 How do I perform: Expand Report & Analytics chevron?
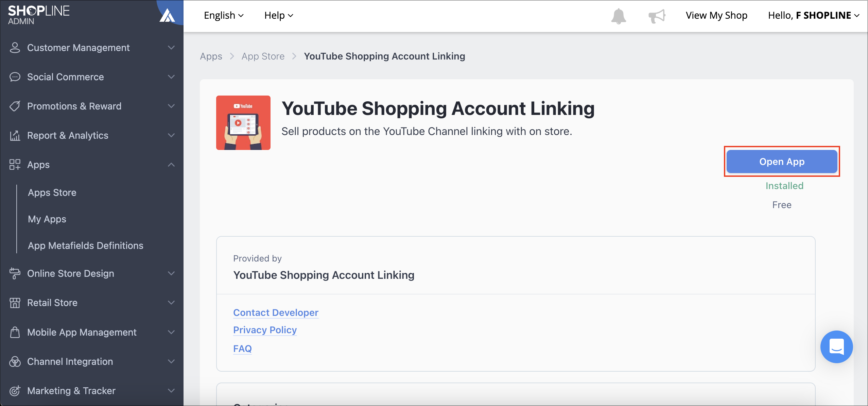click(x=171, y=135)
